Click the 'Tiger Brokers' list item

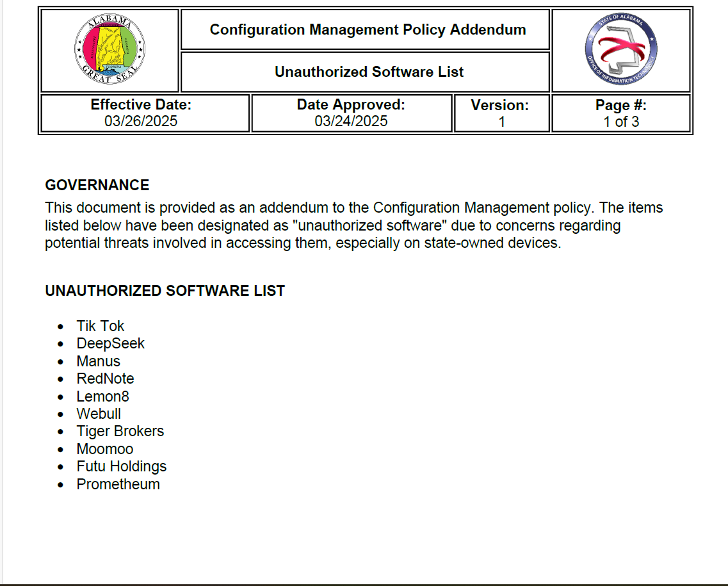pyautogui.click(x=120, y=432)
